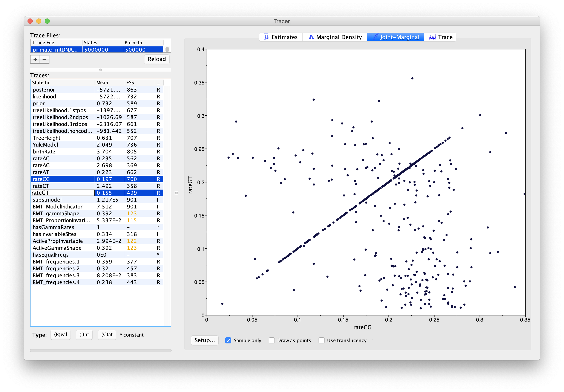Open the Estimates tab
Screen dimensions: 564x392
click(280, 37)
